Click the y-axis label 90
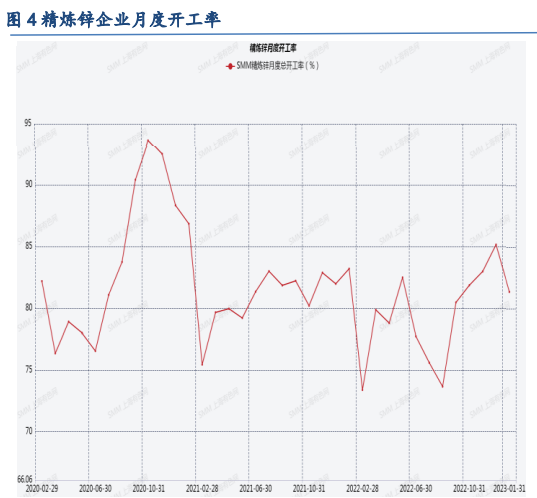 tap(28, 184)
